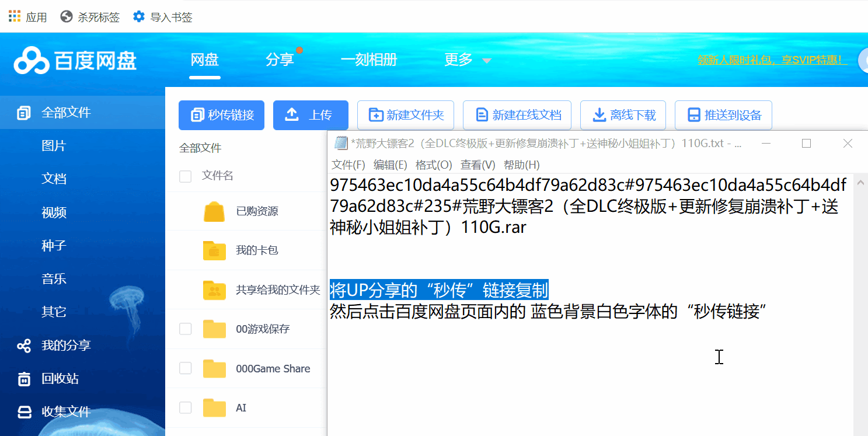Click the Notepad vertical scrollbar up arrow
Viewport: 868px width, 436px height.
point(860,183)
